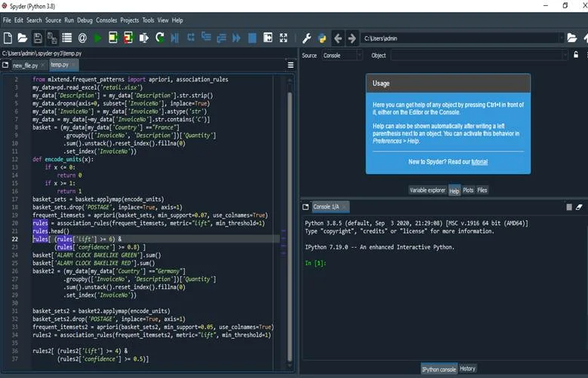
Task: Switch to Plots pane tab
Action: [468, 191]
